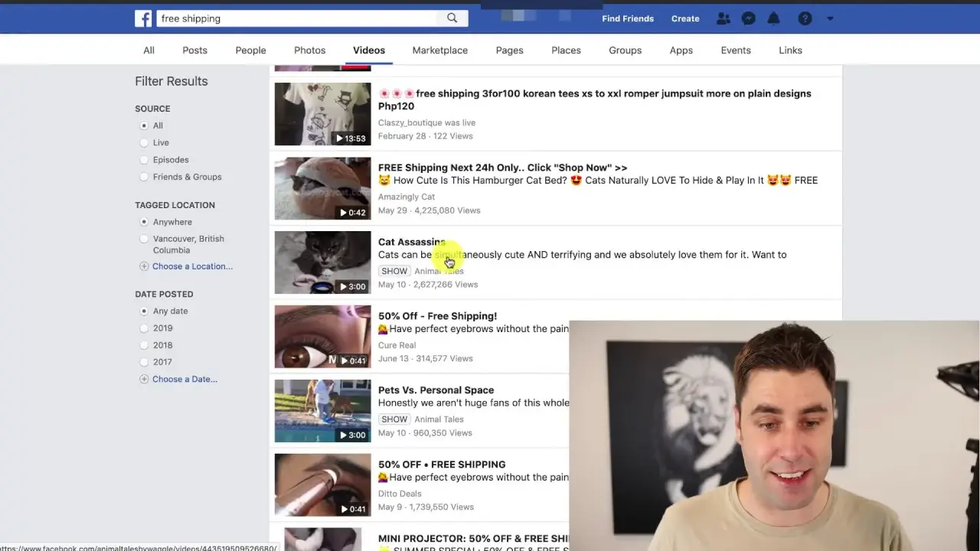Open the Messenger icon

tap(749, 18)
